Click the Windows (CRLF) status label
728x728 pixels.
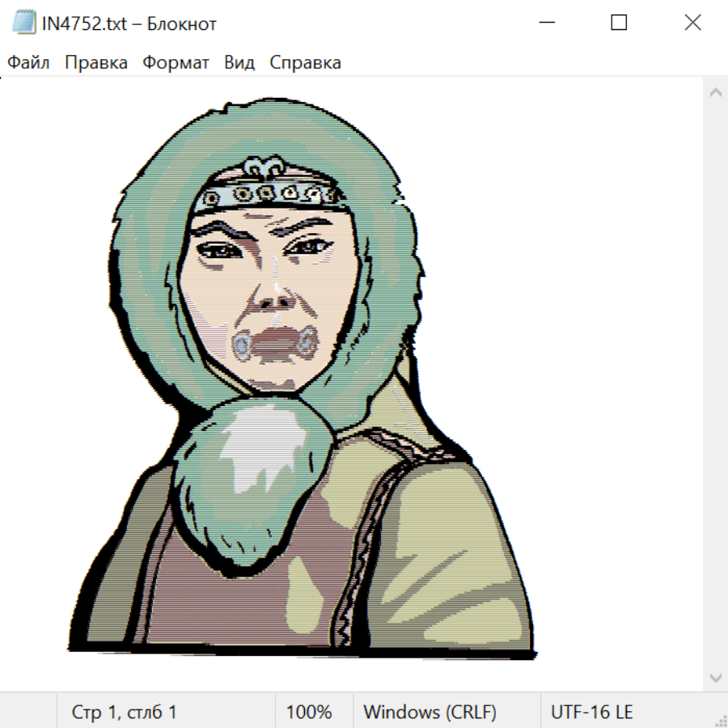tap(430, 712)
